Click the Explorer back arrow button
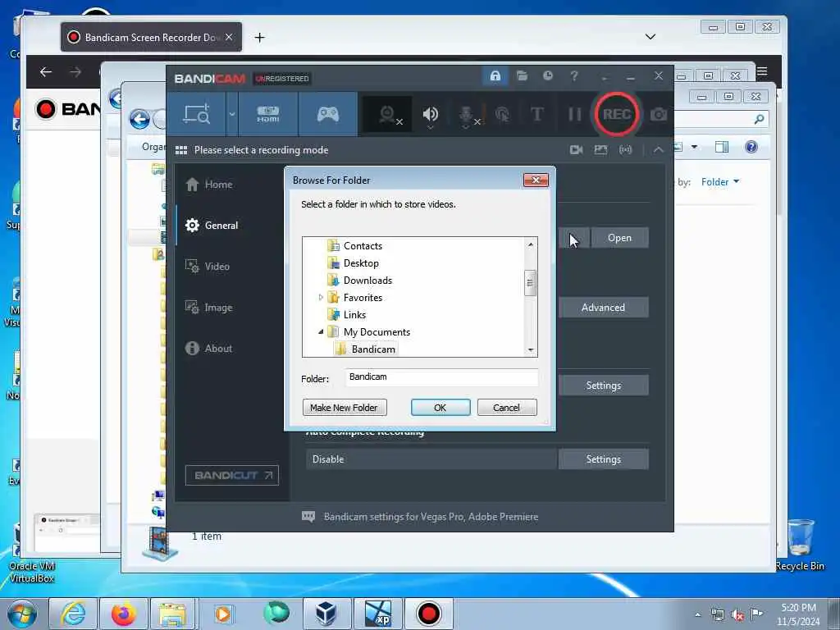840x630 pixels. pyautogui.click(x=139, y=119)
